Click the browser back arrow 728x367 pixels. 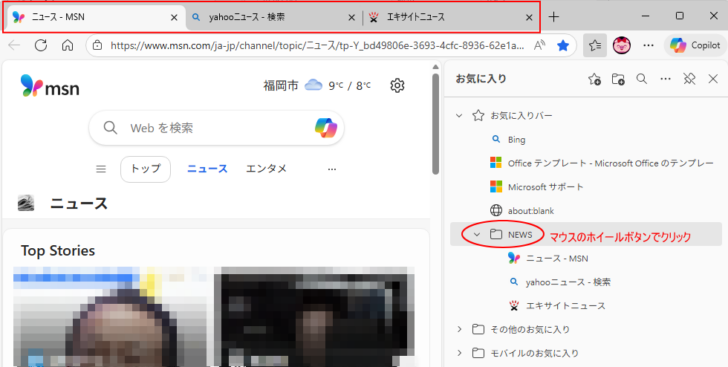point(14,45)
